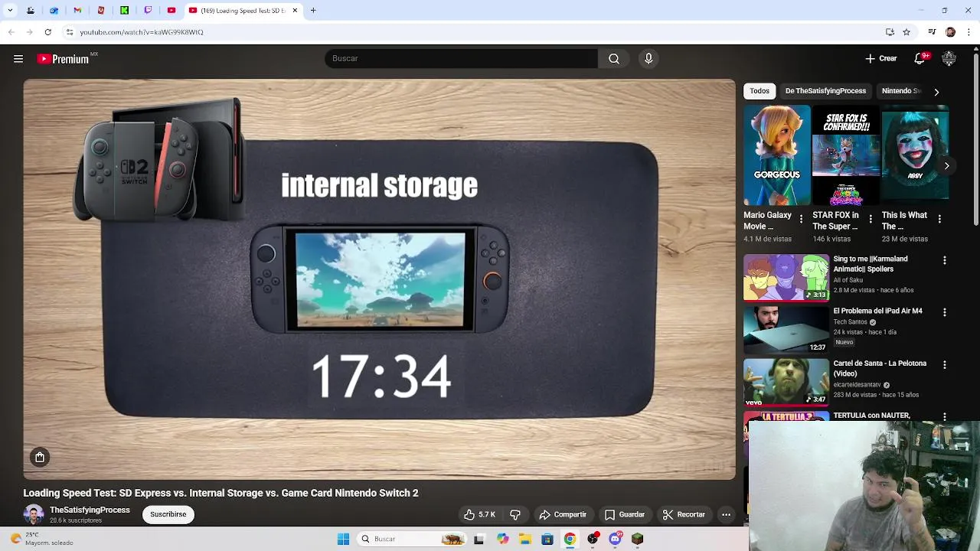Open options for This Is What The video
Image resolution: width=980 pixels, height=551 pixels.
939,219
